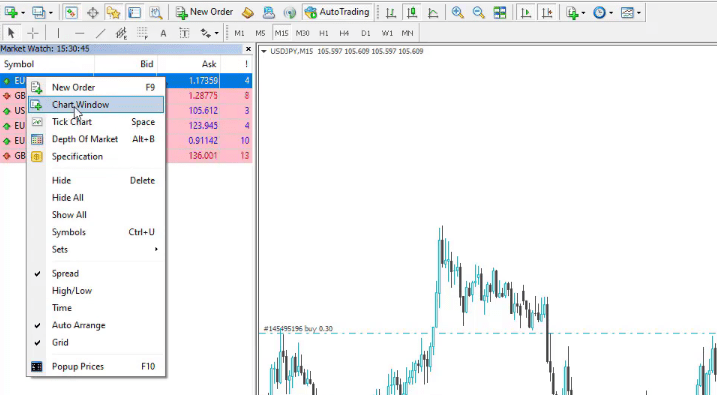The height and width of the screenshot is (395, 717).
Task: Switch timeframe to M1
Action: coord(239,33)
